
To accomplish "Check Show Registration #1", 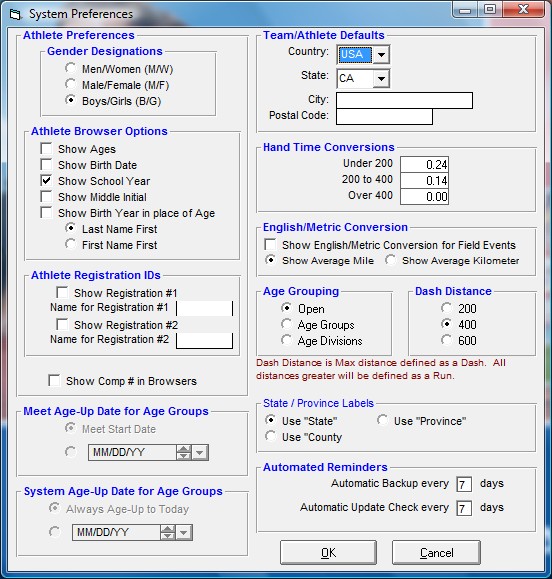I will pyautogui.click(x=62, y=292).
